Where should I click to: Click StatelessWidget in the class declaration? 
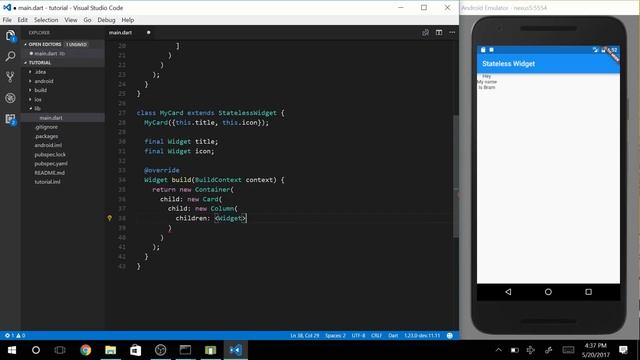pos(247,113)
